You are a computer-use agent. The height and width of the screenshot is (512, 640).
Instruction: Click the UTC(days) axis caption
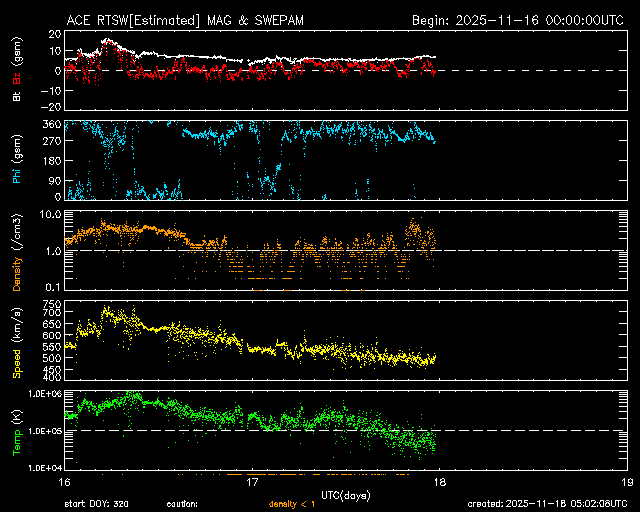coord(345,493)
